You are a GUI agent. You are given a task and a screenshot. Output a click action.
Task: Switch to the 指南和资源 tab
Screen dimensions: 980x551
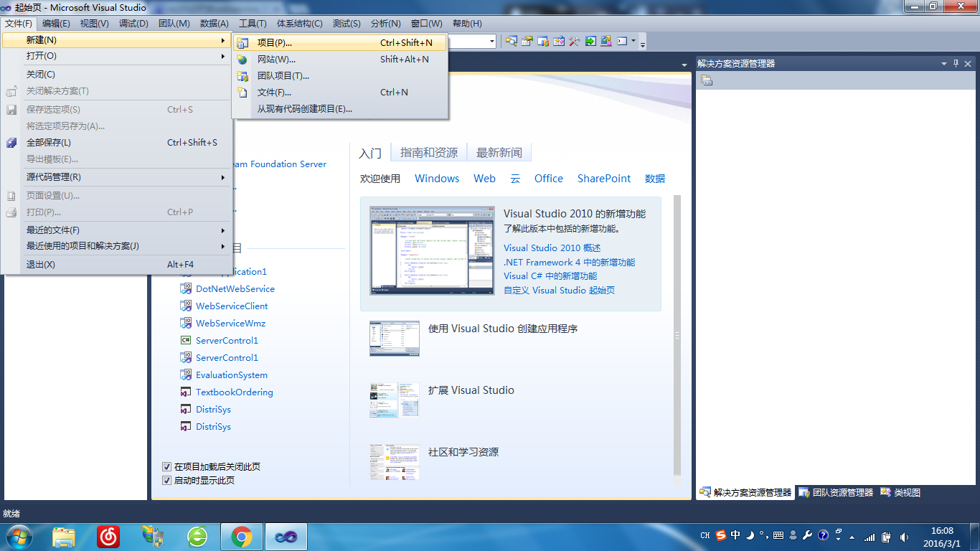(x=429, y=153)
